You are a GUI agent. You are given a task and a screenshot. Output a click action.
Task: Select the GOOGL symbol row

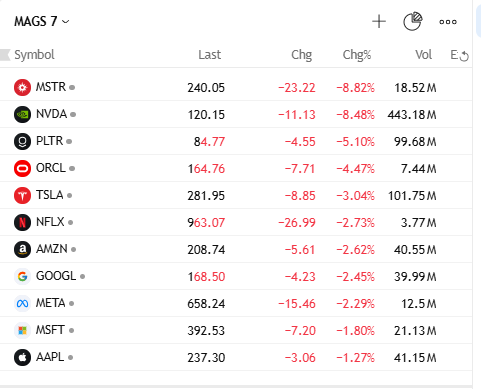pyautogui.click(x=236, y=276)
